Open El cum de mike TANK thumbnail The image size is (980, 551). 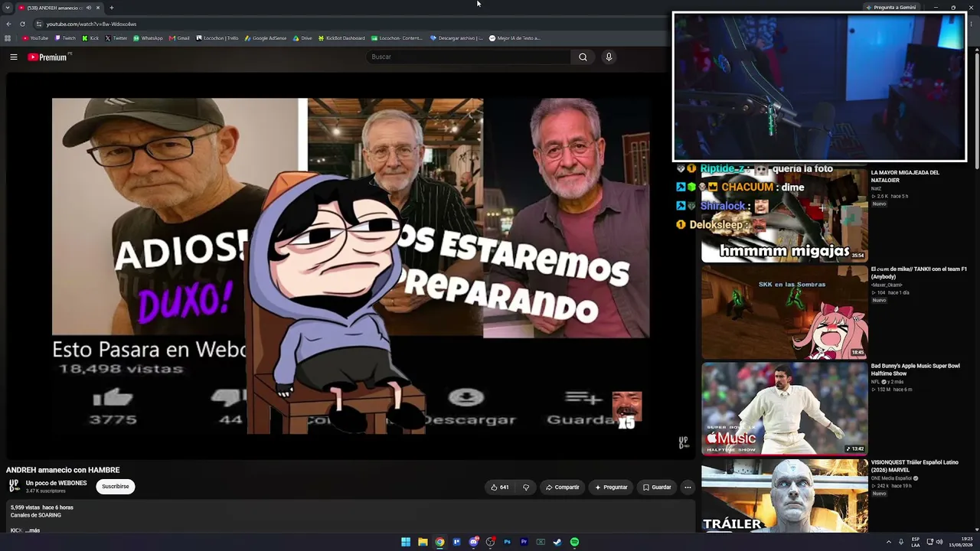click(x=785, y=312)
